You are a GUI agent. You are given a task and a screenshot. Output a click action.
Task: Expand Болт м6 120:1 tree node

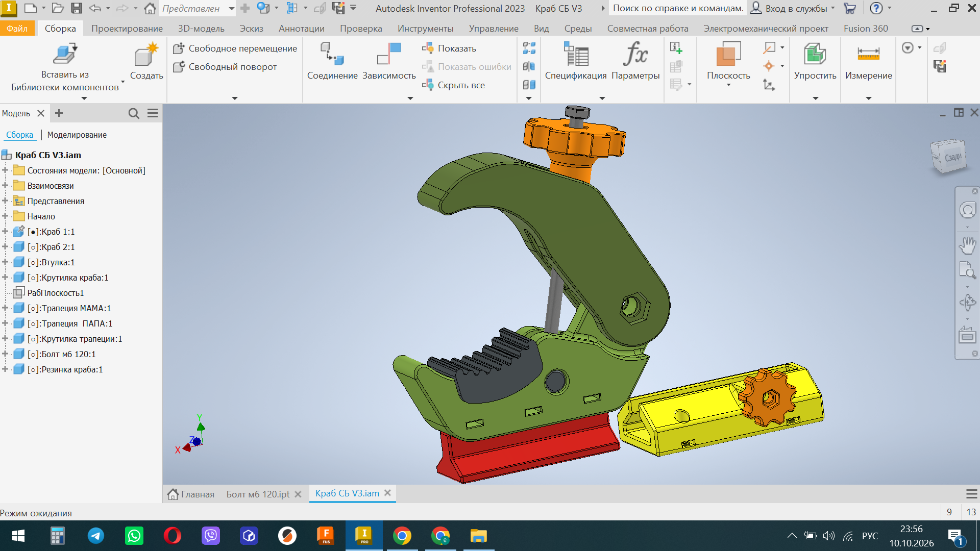coord(5,354)
